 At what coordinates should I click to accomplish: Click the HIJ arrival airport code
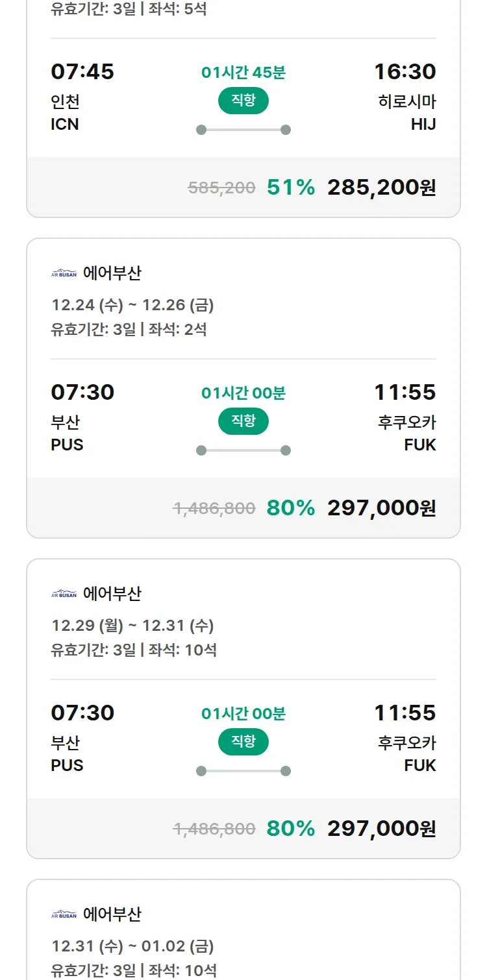423,124
